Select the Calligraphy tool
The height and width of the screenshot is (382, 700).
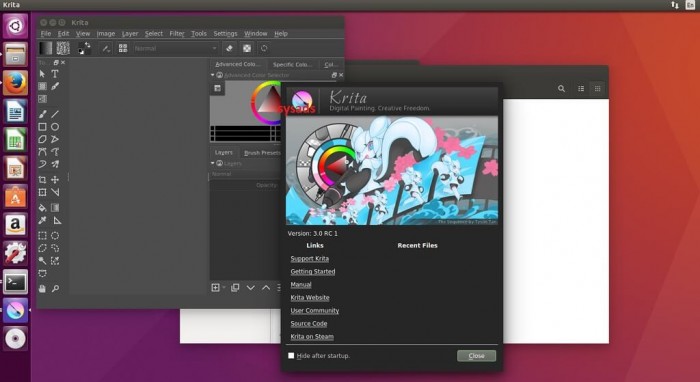(x=55, y=86)
